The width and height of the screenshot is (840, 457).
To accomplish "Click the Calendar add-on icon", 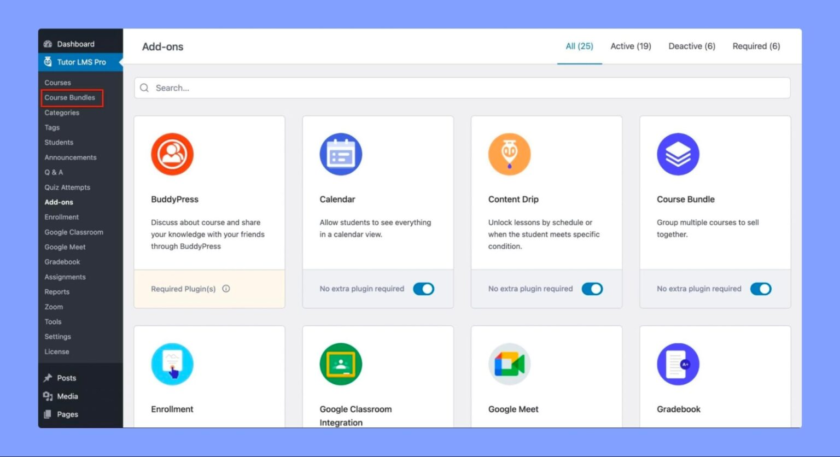I will (340, 155).
